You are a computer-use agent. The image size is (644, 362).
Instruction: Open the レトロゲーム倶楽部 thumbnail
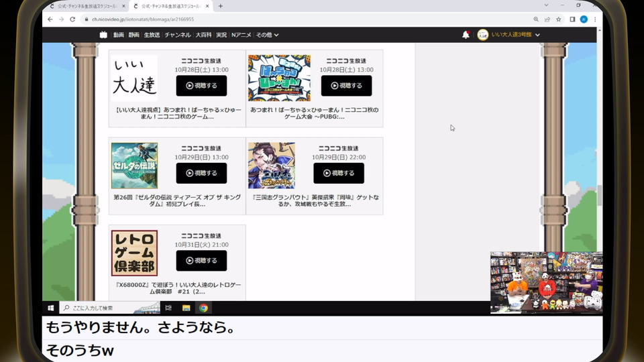pos(134,253)
